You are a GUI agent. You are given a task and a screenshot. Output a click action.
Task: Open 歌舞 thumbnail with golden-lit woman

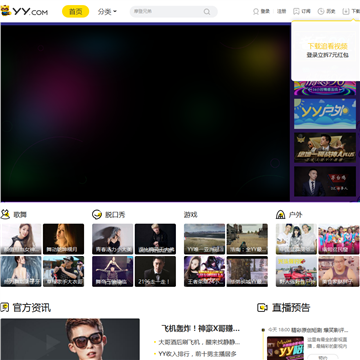pos(63,239)
